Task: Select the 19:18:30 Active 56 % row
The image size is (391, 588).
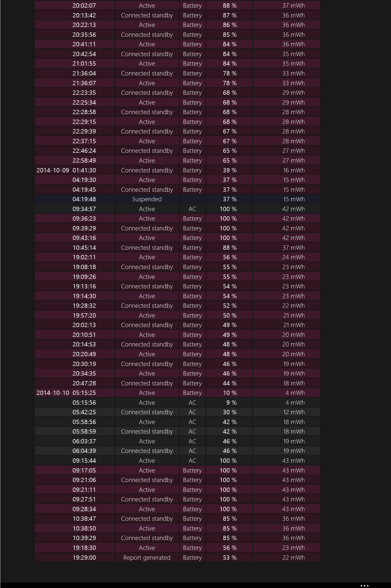Action: click(177, 548)
